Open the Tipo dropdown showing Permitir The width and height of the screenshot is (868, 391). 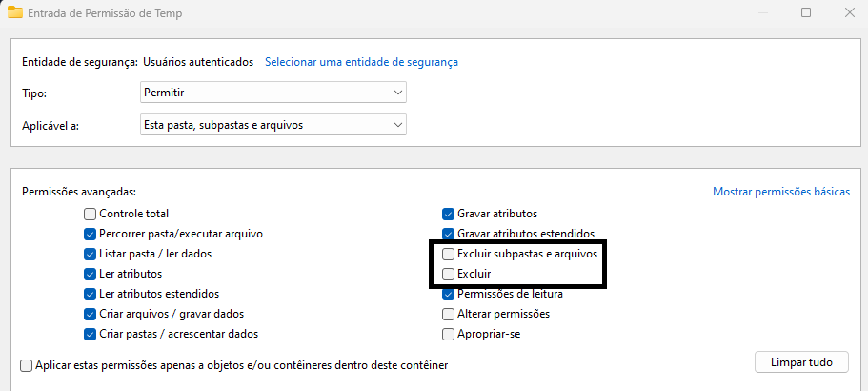(x=273, y=93)
